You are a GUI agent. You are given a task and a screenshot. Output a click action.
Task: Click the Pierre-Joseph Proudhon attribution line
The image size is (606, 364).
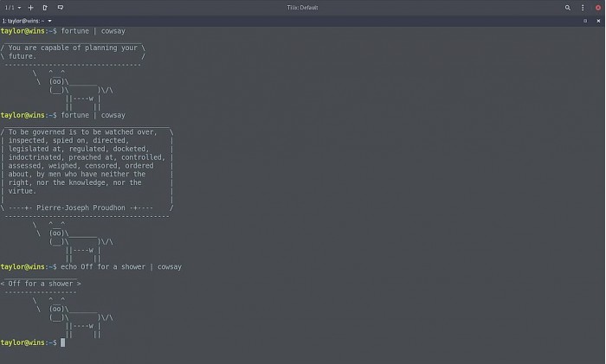(x=87, y=208)
